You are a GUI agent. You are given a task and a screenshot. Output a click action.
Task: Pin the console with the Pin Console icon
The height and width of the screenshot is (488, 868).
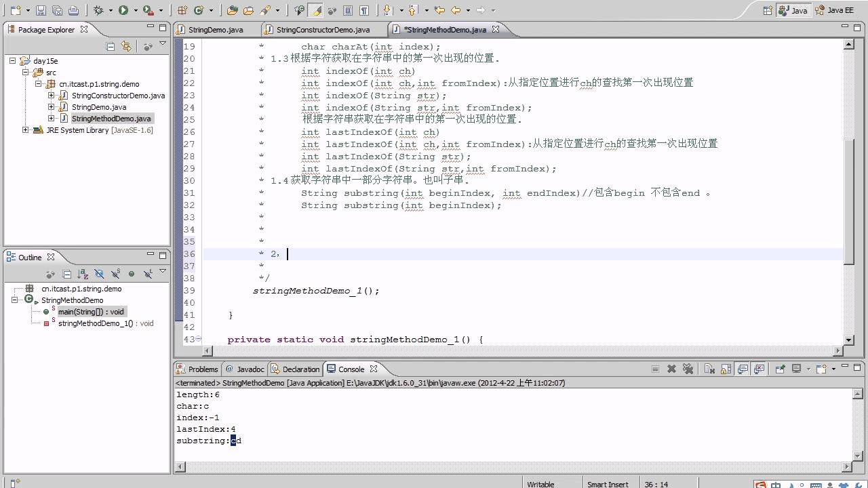tap(781, 369)
